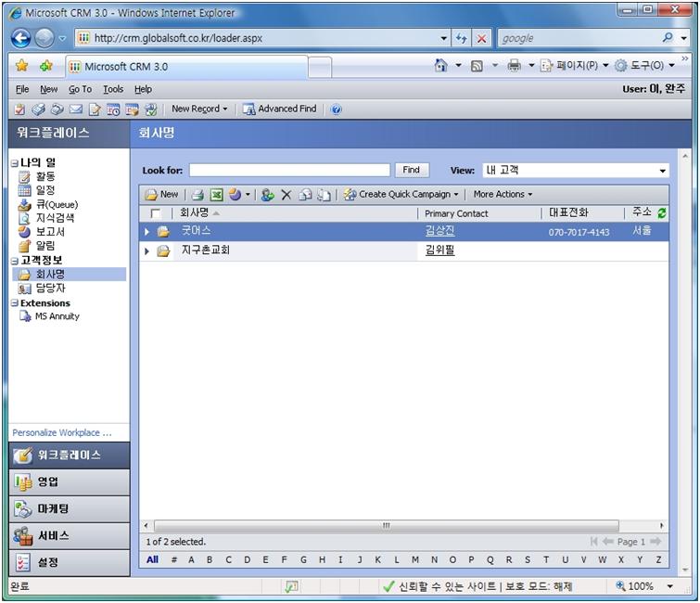Open 일정 calendar in sidebar

pyautogui.click(x=45, y=190)
